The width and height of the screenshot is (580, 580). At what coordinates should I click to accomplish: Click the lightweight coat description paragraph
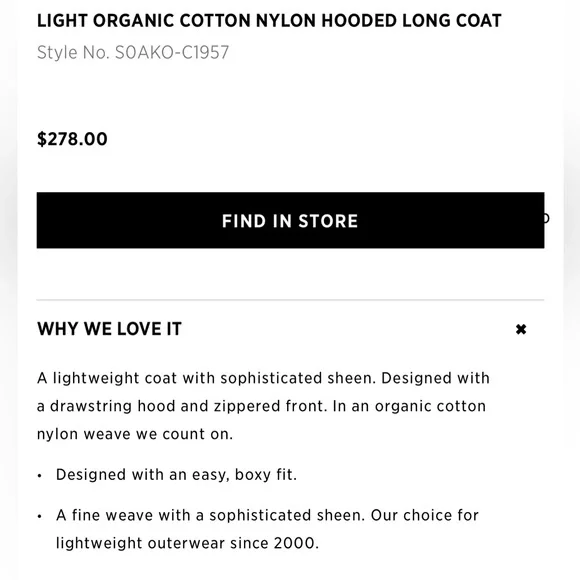pyautogui.click(x=263, y=406)
